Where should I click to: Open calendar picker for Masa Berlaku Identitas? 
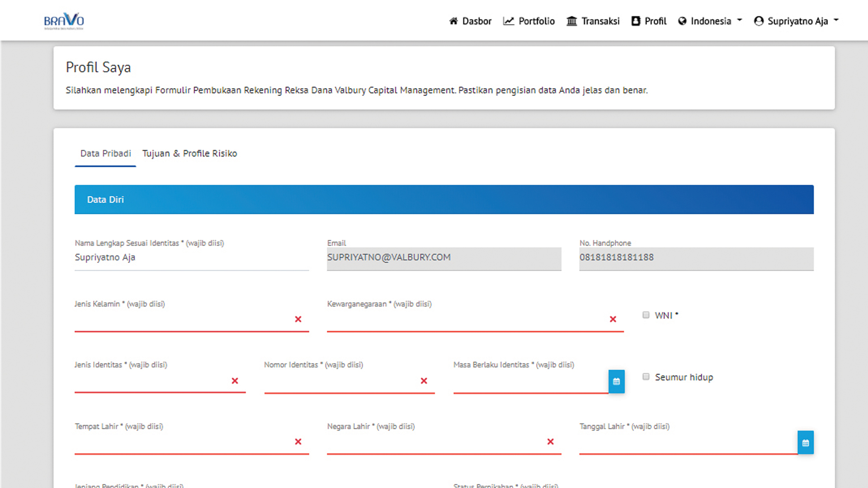[x=617, y=381]
